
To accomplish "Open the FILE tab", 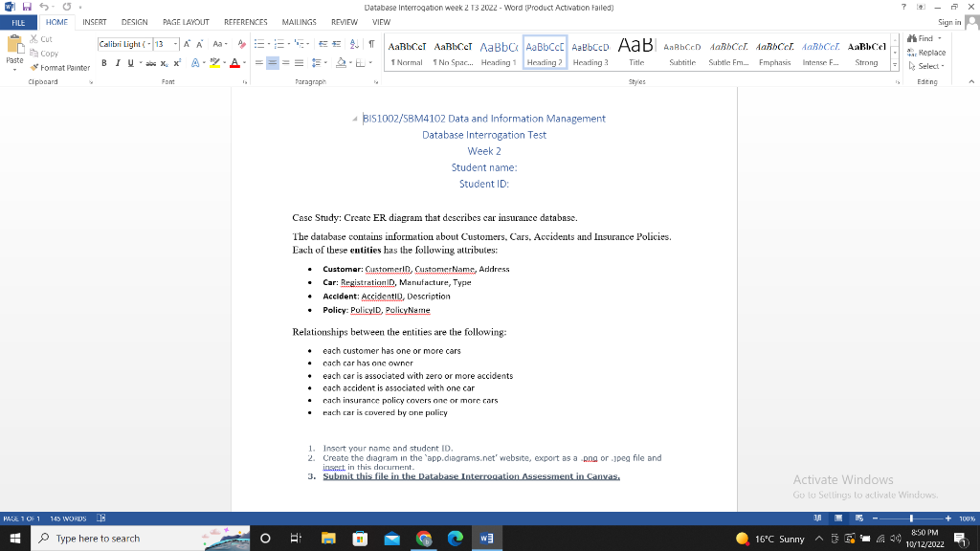I will [x=18, y=23].
